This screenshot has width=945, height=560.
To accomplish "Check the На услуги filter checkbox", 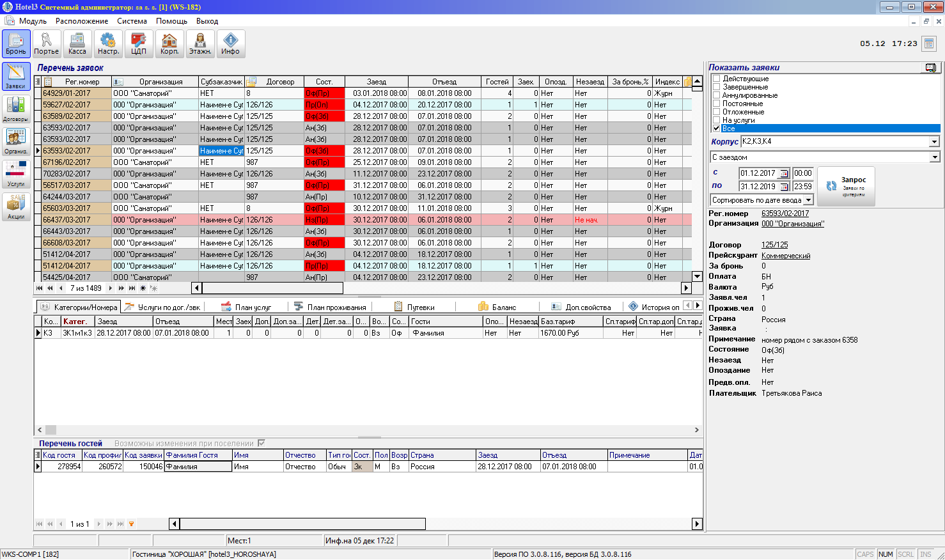I will [x=716, y=120].
